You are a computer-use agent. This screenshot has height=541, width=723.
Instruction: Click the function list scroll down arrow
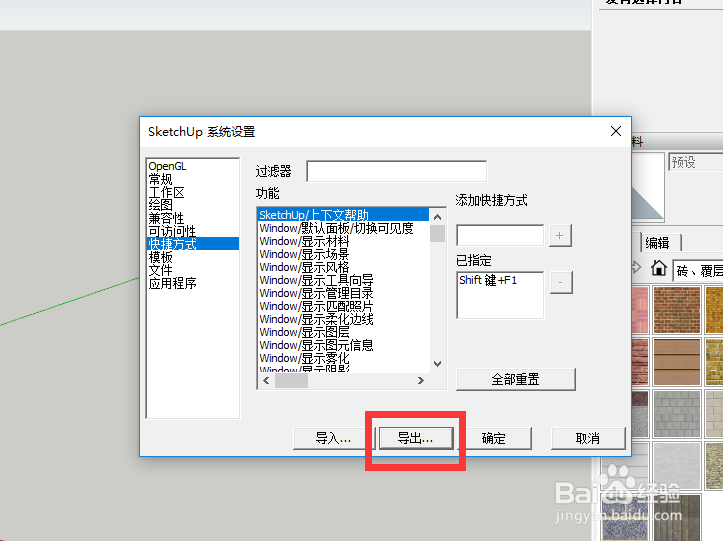[438, 364]
